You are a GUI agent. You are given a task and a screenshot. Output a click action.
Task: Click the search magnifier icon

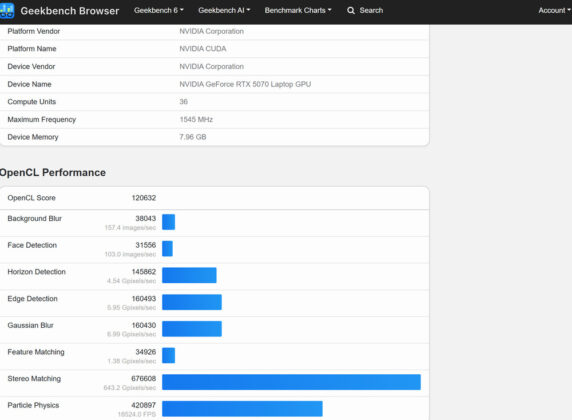(351, 11)
